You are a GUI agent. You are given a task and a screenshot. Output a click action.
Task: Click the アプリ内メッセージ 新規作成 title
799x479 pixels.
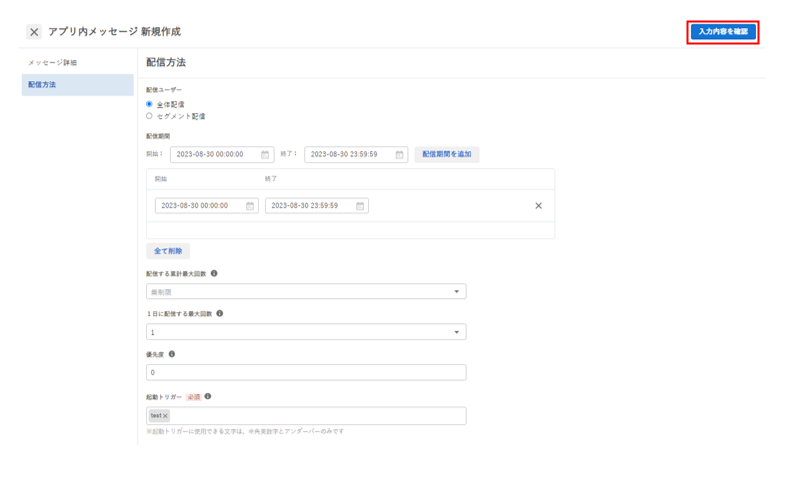(x=115, y=32)
